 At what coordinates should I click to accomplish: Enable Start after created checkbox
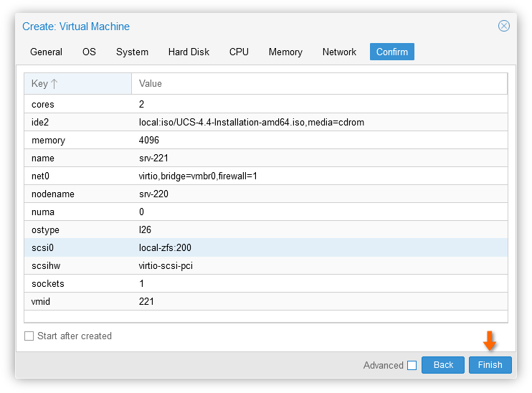(29, 336)
